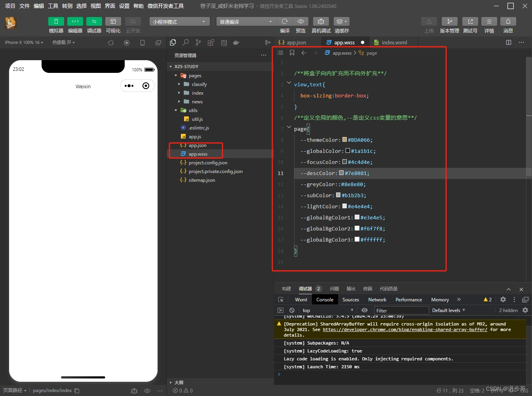The image size is (532, 396).
Task: Switch to the app.json editor tab
Action: (x=296, y=42)
